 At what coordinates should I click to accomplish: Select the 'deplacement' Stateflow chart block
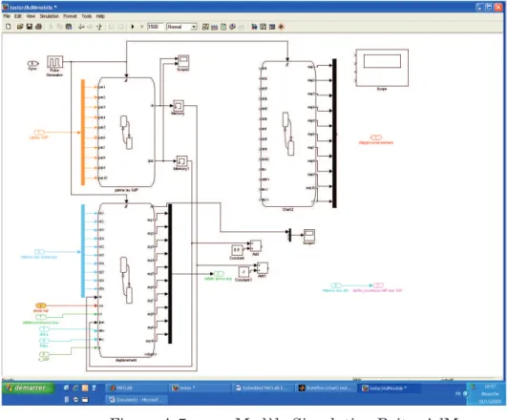coord(126,280)
